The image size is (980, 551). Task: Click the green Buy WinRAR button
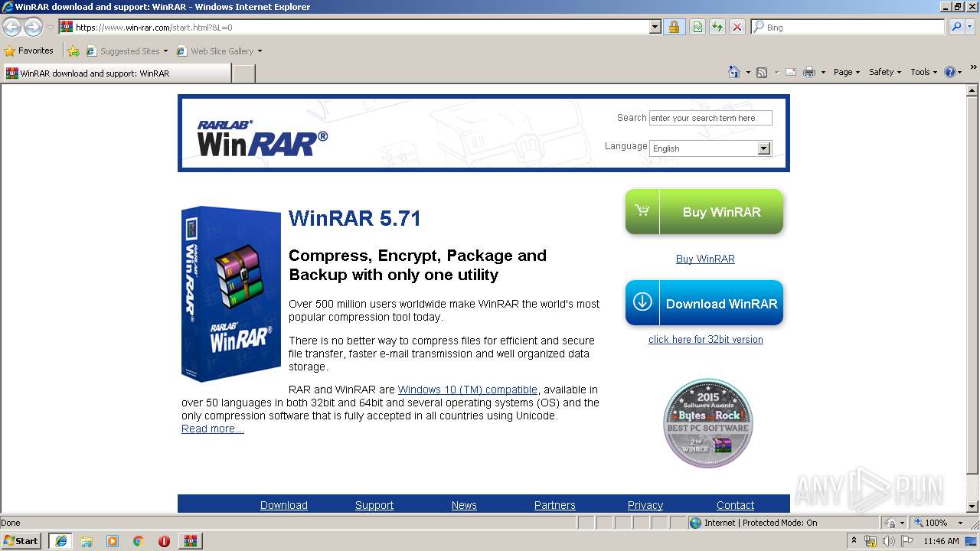click(x=704, y=212)
